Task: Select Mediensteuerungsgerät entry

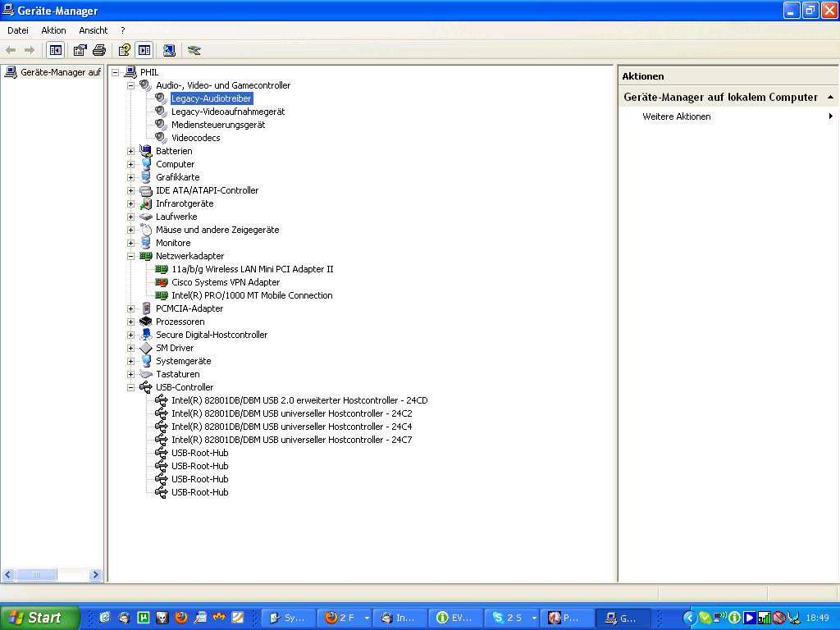Action: pos(218,125)
